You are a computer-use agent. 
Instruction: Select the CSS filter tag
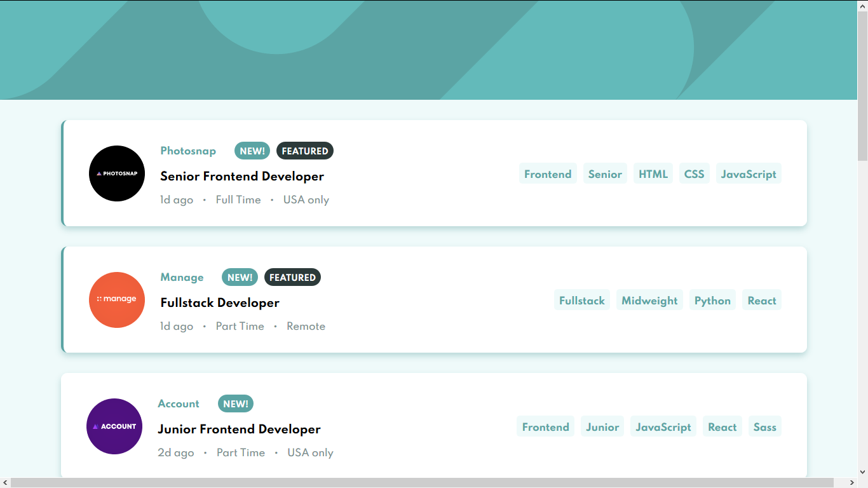[x=694, y=173]
